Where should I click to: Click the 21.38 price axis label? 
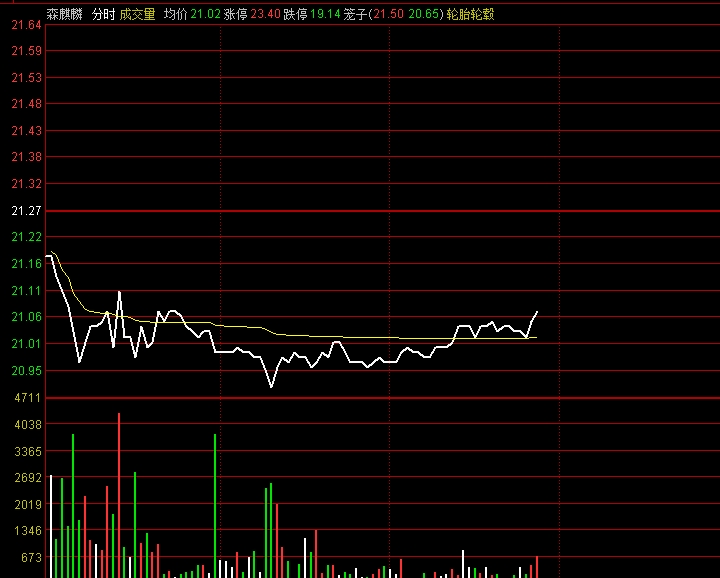(x=26, y=157)
